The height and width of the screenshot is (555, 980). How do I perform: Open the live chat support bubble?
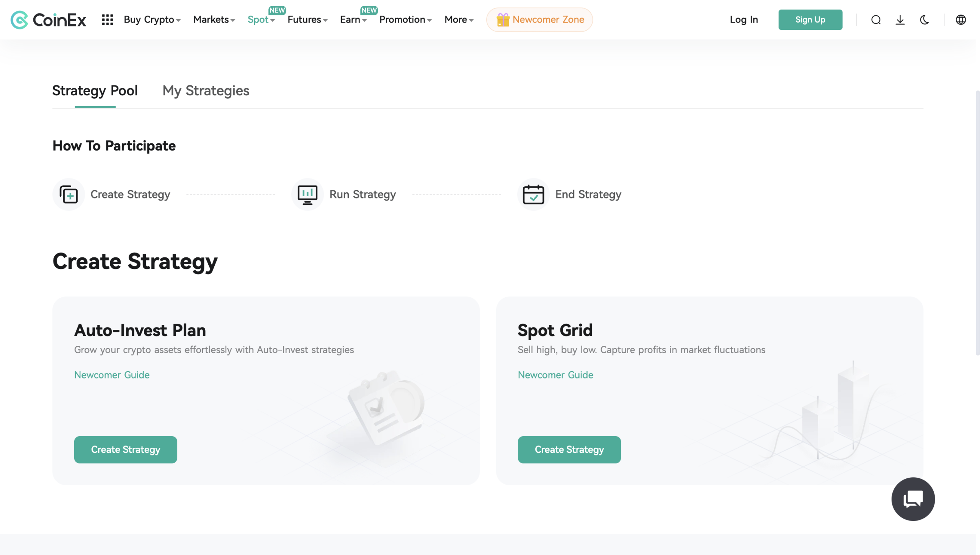tap(913, 499)
